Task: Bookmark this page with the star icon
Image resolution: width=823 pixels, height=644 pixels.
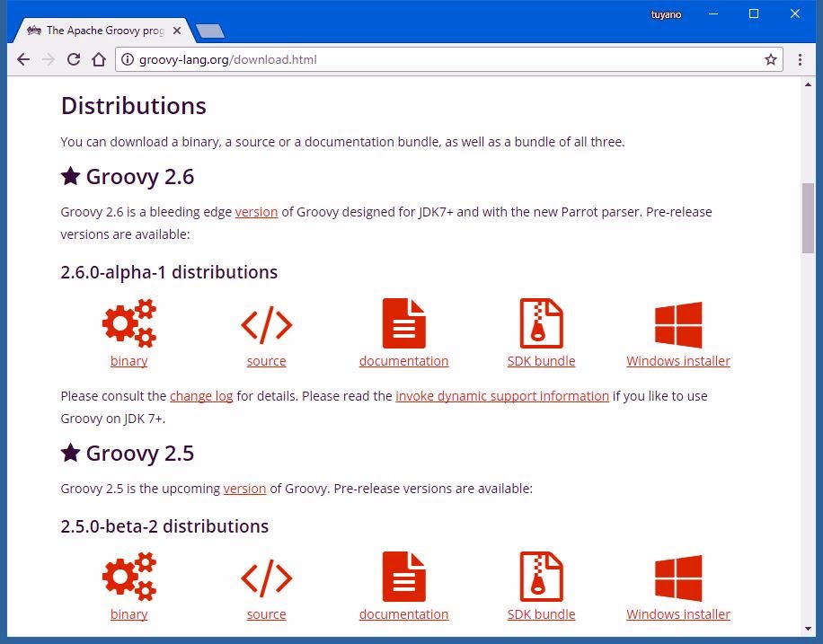Action: pyautogui.click(x=770, y=60)
